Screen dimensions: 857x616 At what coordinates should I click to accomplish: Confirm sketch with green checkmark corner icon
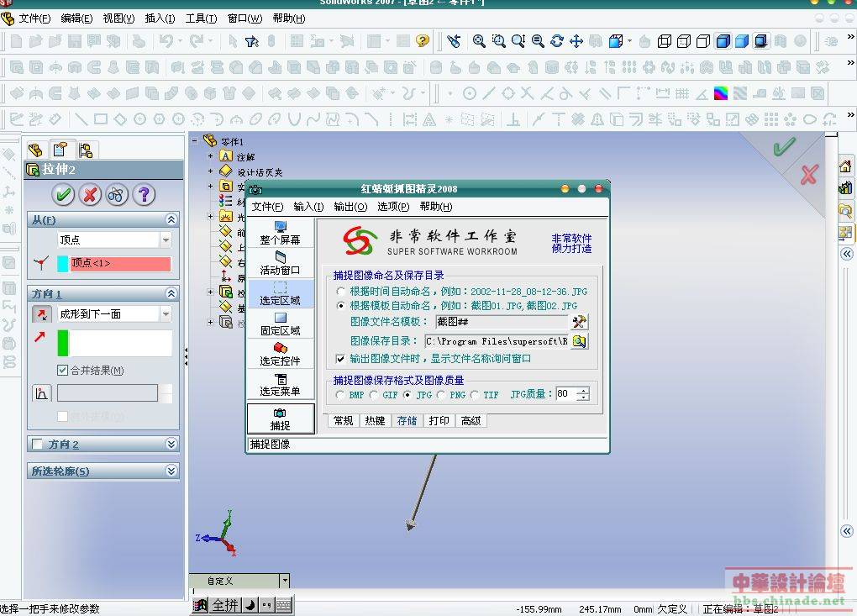point(784,146)
